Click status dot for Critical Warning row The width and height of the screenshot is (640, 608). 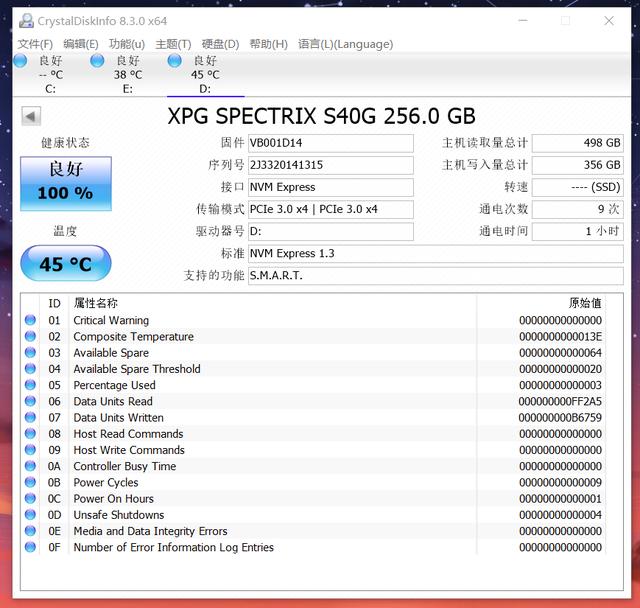pos(30,320)
